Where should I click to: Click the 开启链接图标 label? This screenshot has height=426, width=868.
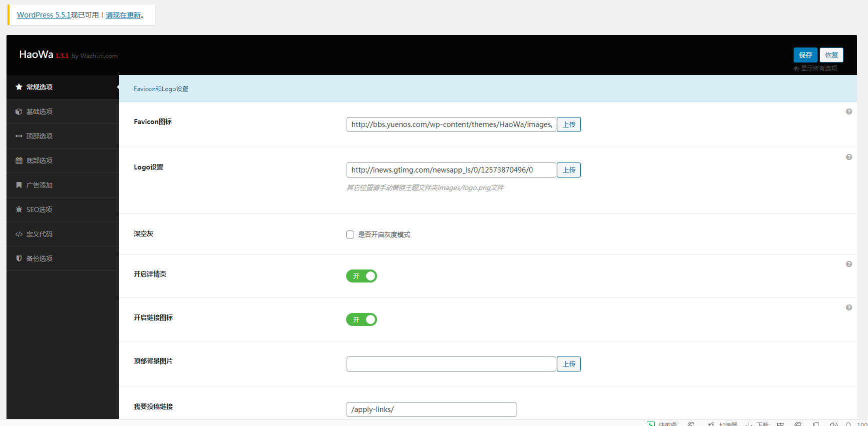point(153,317)
